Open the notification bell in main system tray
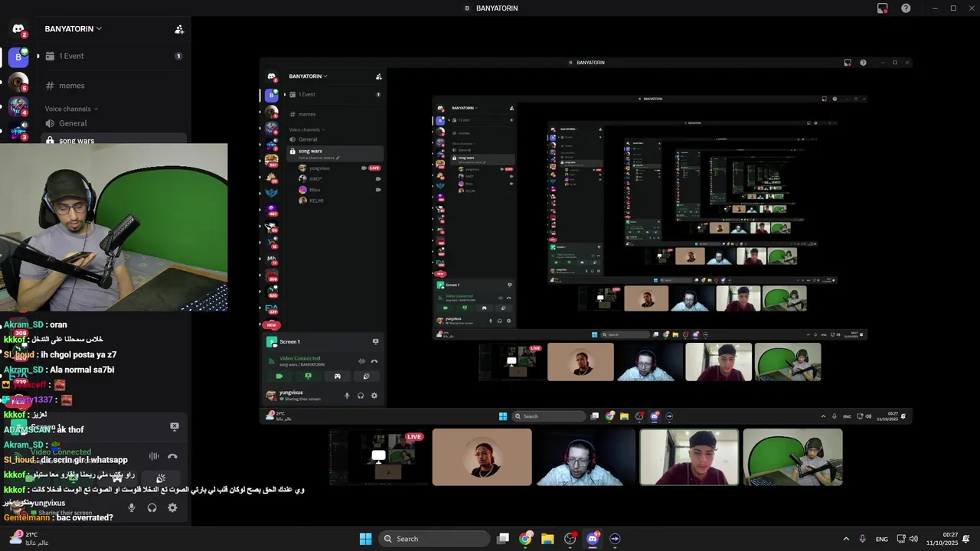The height and width of the screenshot is (551, 980). click(966, 539)
